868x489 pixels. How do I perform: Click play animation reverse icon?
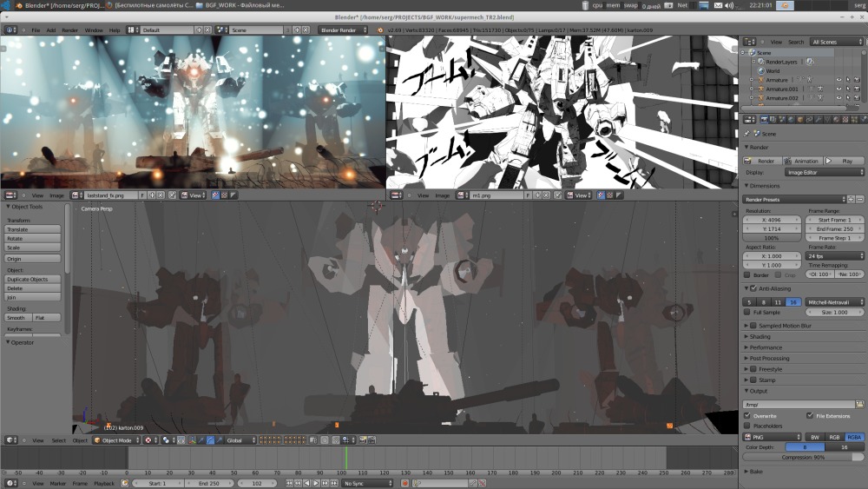tap(307, 484)
